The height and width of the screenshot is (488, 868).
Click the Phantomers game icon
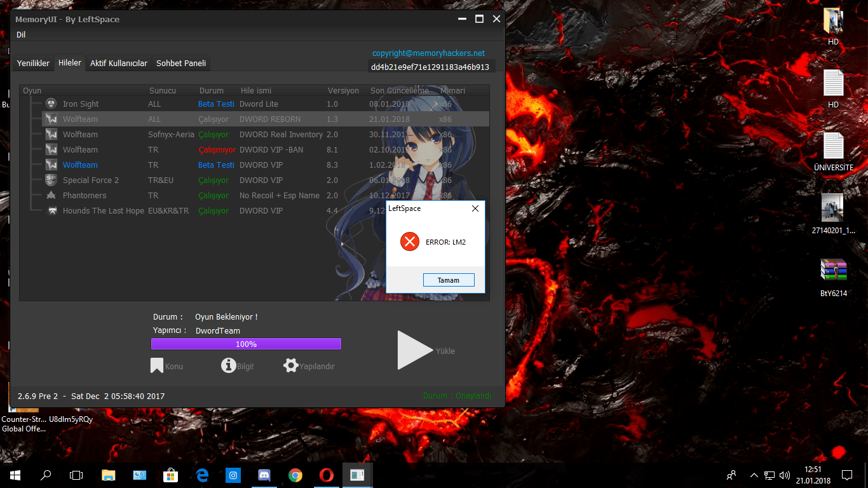tap(51, 195)
